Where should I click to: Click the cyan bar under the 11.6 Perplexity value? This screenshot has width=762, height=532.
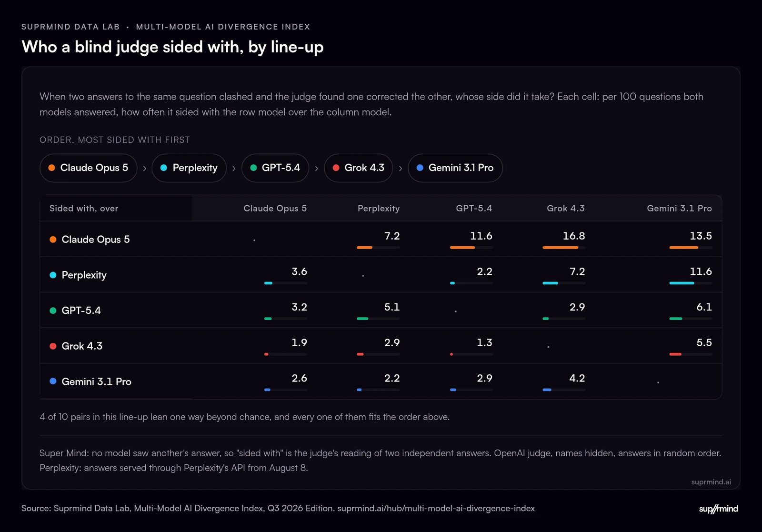(682, 283)
